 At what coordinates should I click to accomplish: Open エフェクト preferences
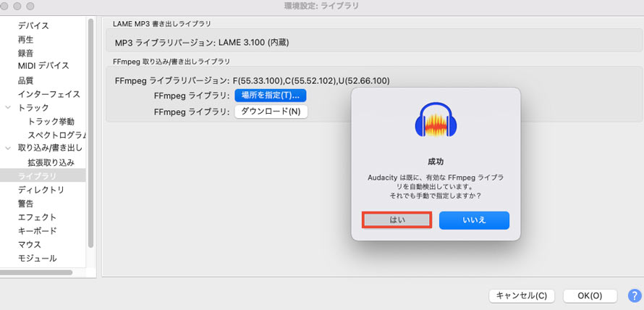click(x=37, y=217)
